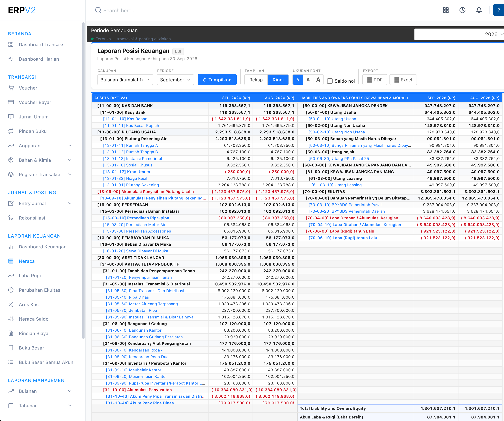The height and width of the screenshot is (421, 504).
Task: Open the [11-01-10] Kas Besar account
Action: point(125,119)
